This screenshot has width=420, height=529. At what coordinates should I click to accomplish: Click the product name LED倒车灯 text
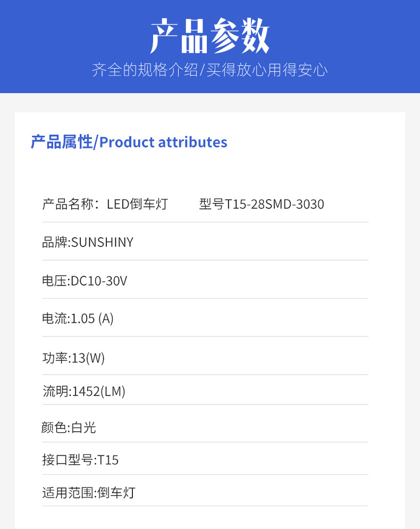(137, 204)
